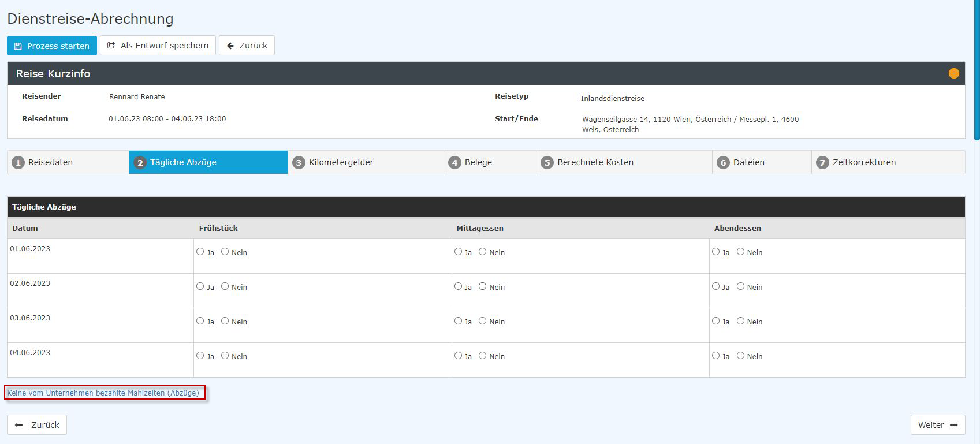
Task: Open the Belege tab
Action: click(490, 162)
